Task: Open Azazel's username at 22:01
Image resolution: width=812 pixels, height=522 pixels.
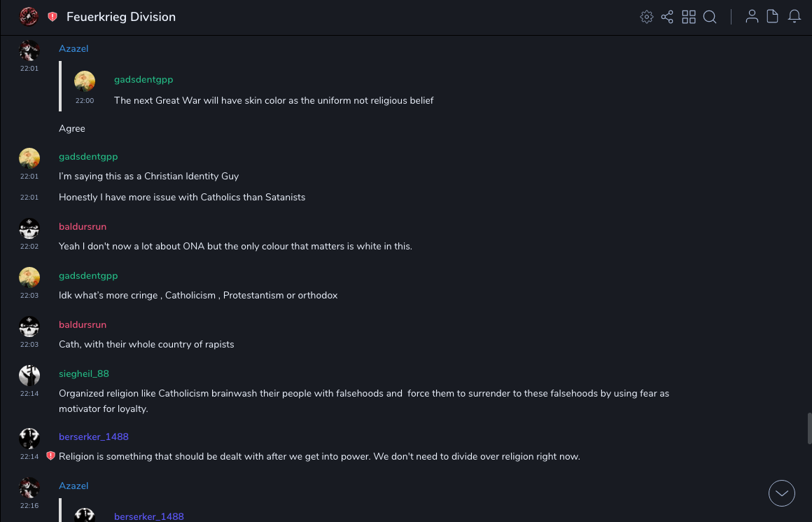Action: click(x=73, y=48)
